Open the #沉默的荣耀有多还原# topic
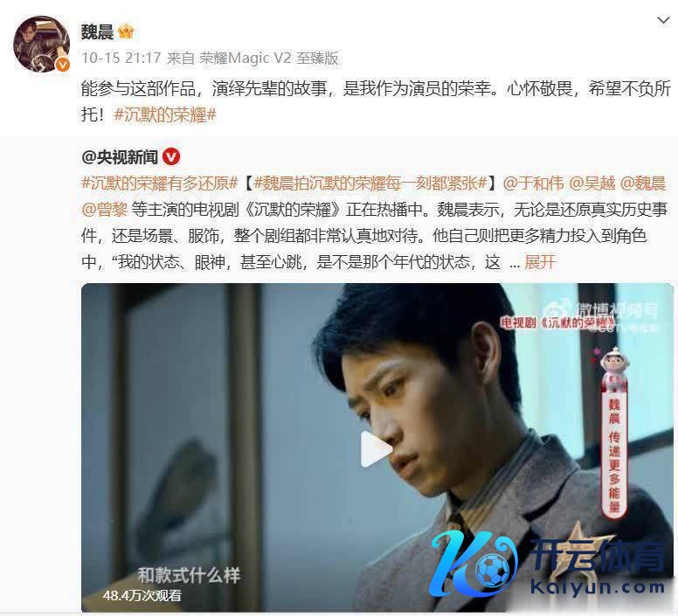 (x=160, y=183)
